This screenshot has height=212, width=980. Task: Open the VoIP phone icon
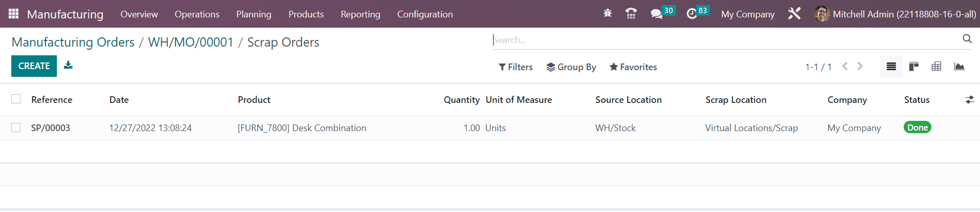pyautogui.click(x=631, y=14)
